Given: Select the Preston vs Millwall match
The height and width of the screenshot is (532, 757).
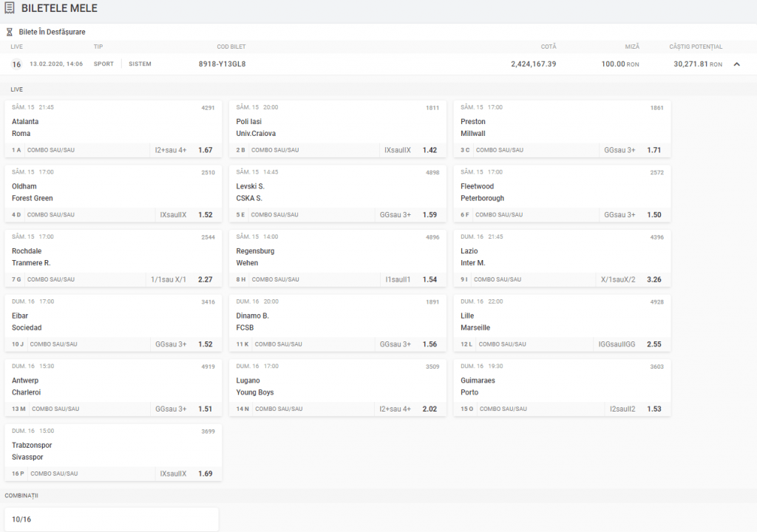Looking at the screenshot, I should point(562,127).
